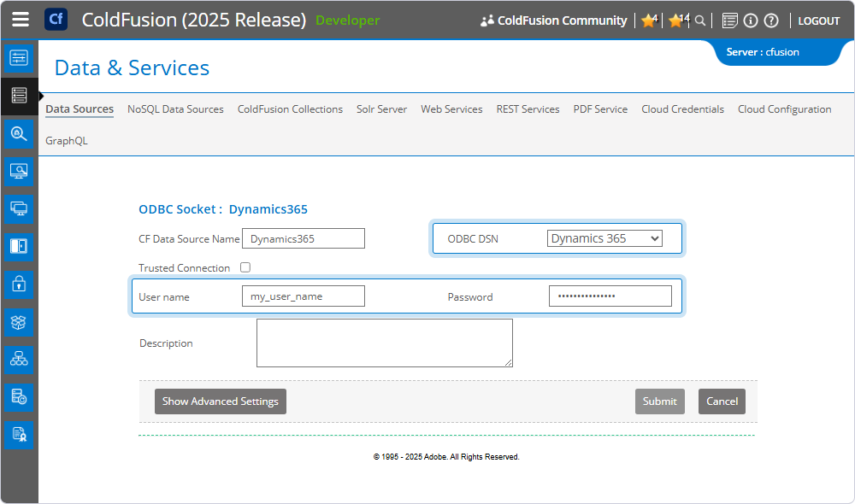
Task: Click the search magnifier in the top bar
Action: 700,20
